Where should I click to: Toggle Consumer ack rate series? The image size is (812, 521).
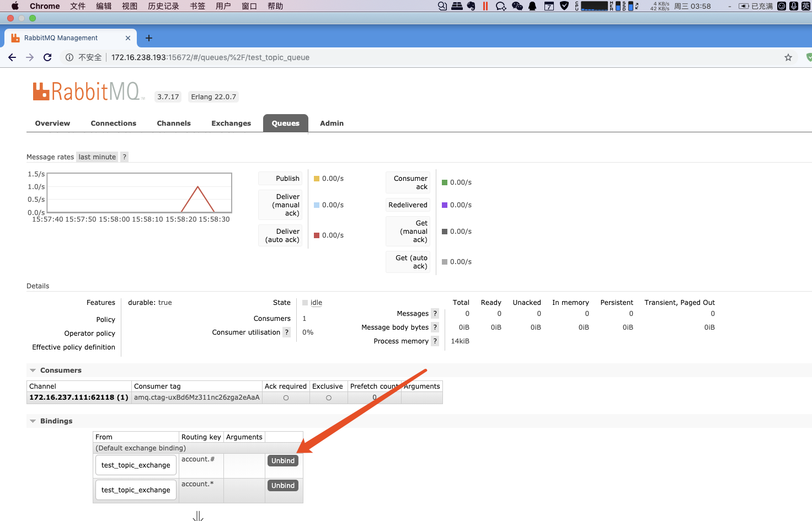click(x=408, y=182)
